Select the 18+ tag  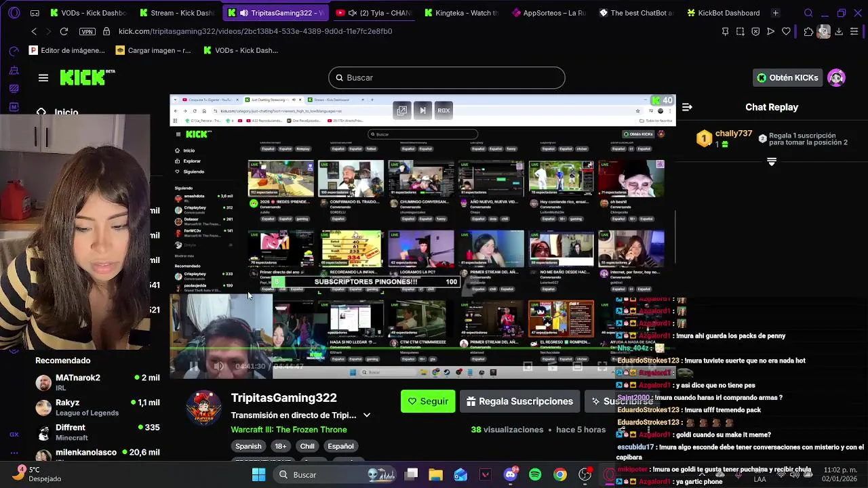coord(281,446)
